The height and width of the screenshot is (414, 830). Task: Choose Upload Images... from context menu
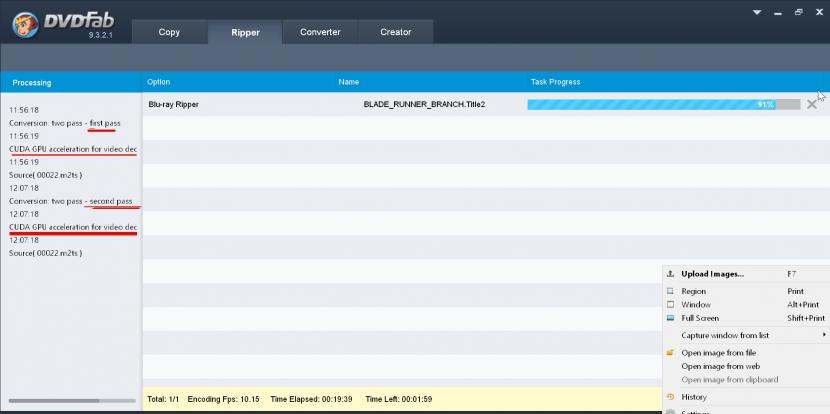pyautogui.click(x=712, y=274)
